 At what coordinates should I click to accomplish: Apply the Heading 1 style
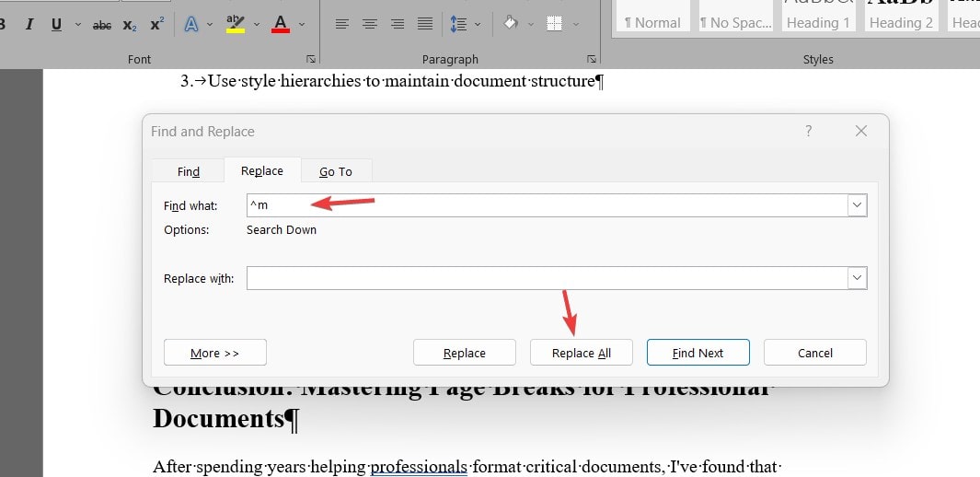[x=818, y=17]
